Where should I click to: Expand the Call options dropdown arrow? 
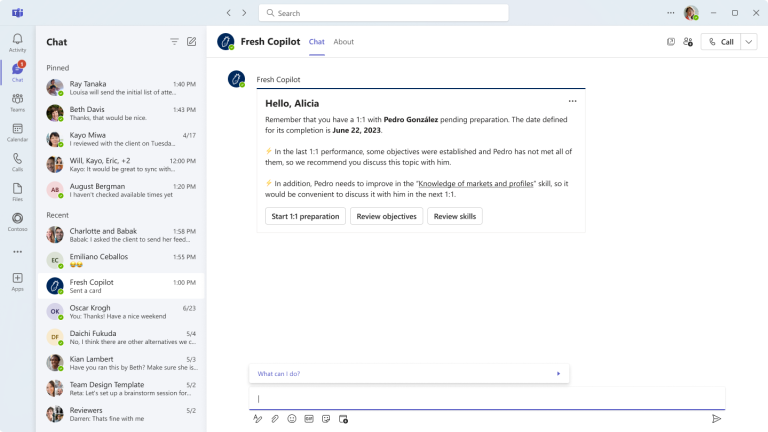749,42
